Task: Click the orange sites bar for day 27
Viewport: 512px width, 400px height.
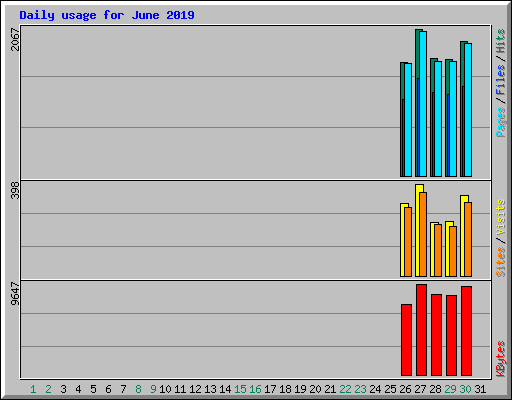Action: (423, 234)
